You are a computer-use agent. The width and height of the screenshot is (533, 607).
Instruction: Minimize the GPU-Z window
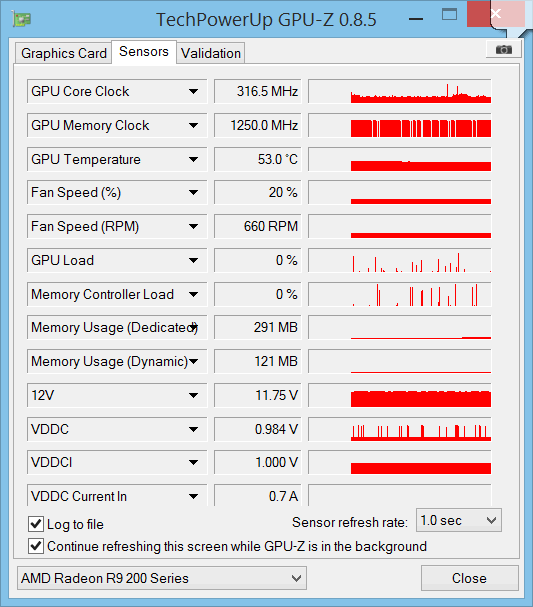click(416, 19)
